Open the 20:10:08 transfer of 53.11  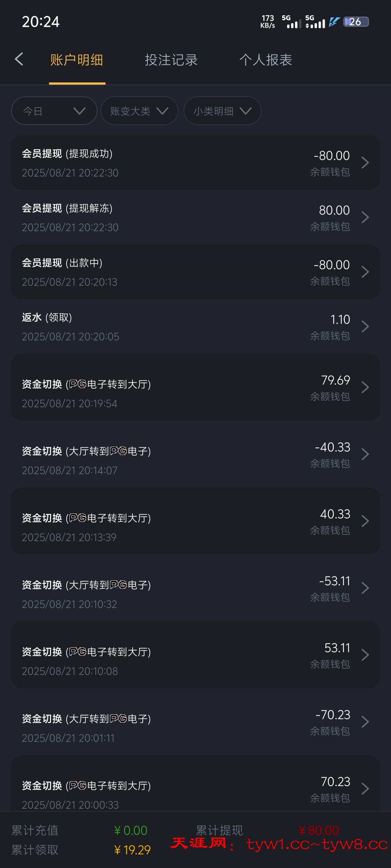pyautogui.click(x=195, y=655)
